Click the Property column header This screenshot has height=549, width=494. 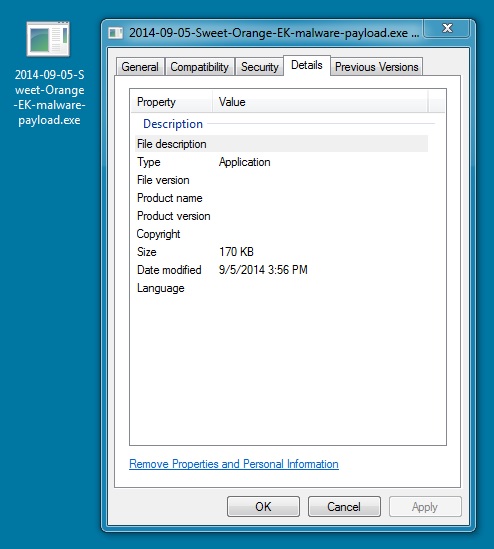click(172, 102)
